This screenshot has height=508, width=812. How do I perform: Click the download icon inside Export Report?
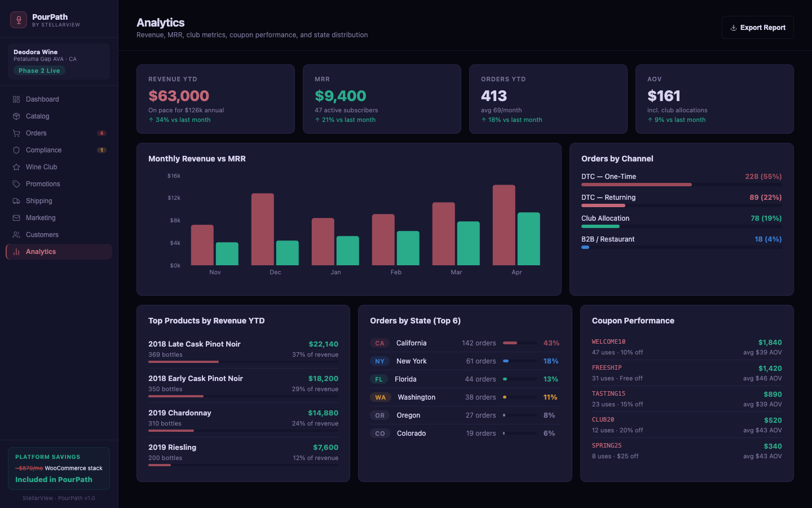pos(734,27)
